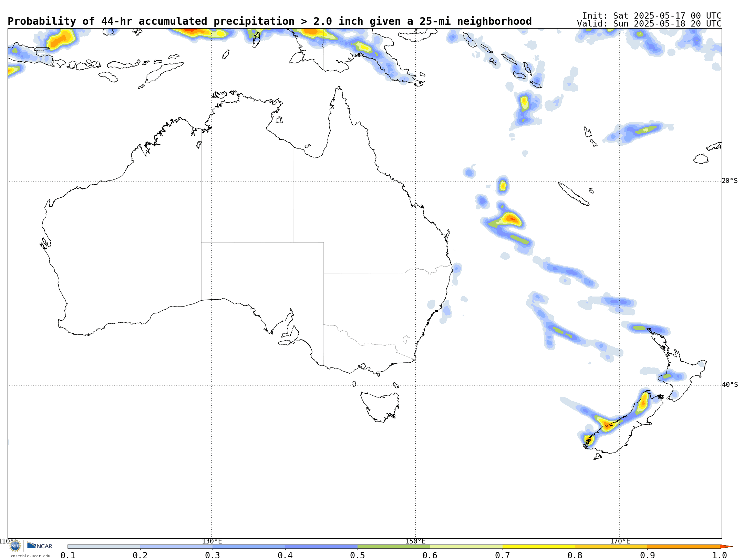Click the Valid: Sun 2025-05-18 20 UTC text
Viewport: 744px width, 560px height.
pos(649,24)
